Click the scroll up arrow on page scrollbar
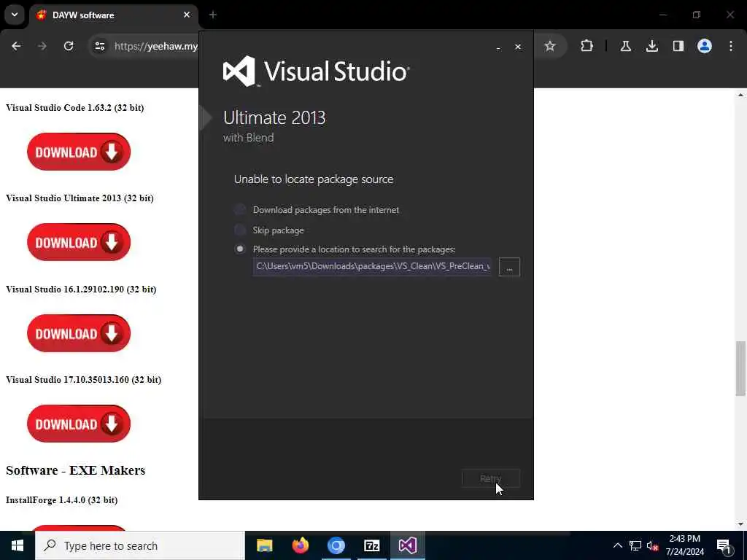 (740, 95)
